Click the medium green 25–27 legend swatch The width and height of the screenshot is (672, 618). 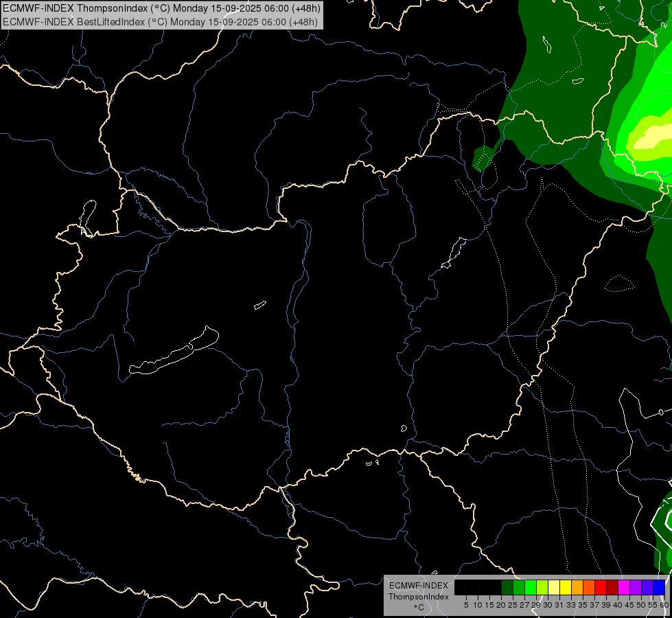point(519,587)
